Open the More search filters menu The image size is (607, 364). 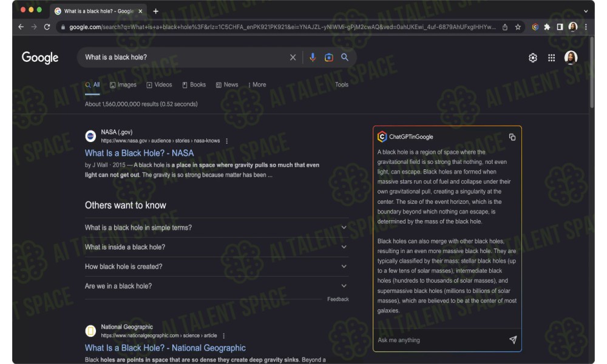[x=257, y=85]
